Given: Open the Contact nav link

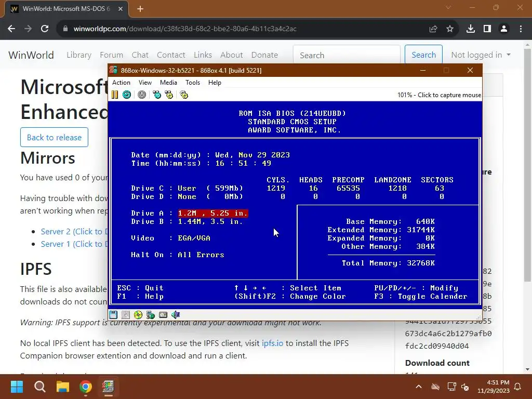Looking at the screenshot, I should 171,55.
